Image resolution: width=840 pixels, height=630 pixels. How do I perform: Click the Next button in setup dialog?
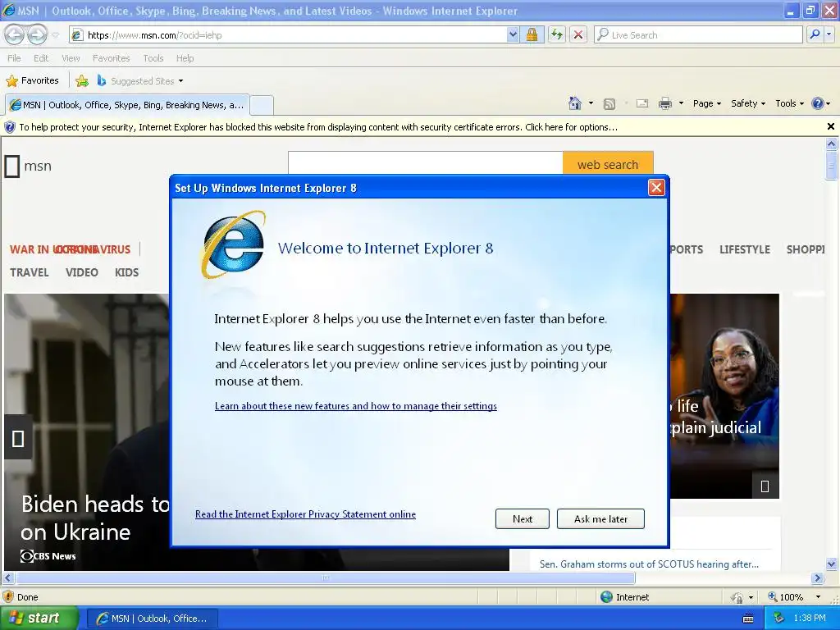point(523,518)
